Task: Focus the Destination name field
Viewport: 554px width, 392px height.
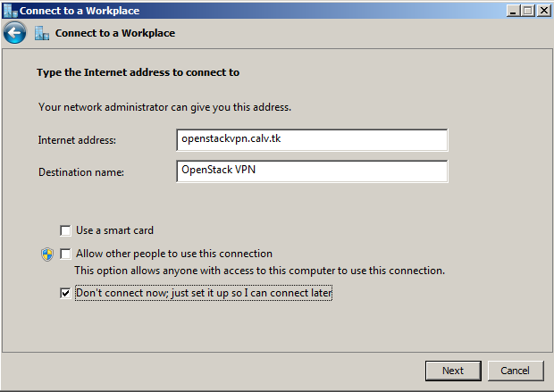Action: 313,171
